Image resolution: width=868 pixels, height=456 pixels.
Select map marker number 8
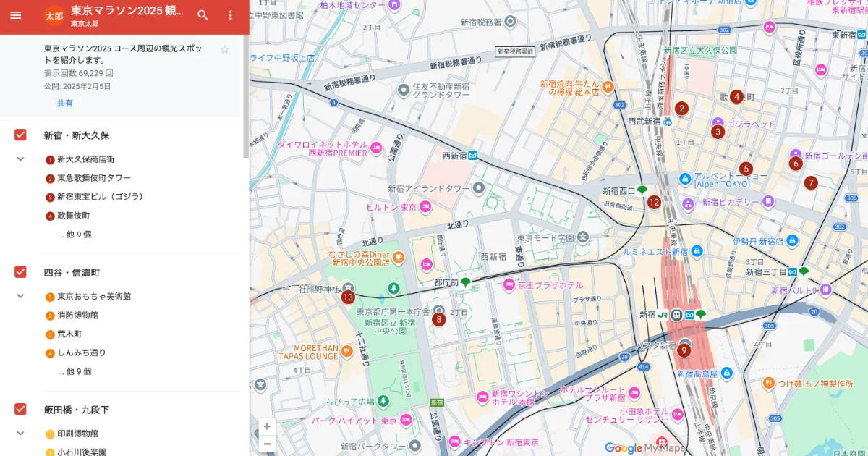[438, 318]
